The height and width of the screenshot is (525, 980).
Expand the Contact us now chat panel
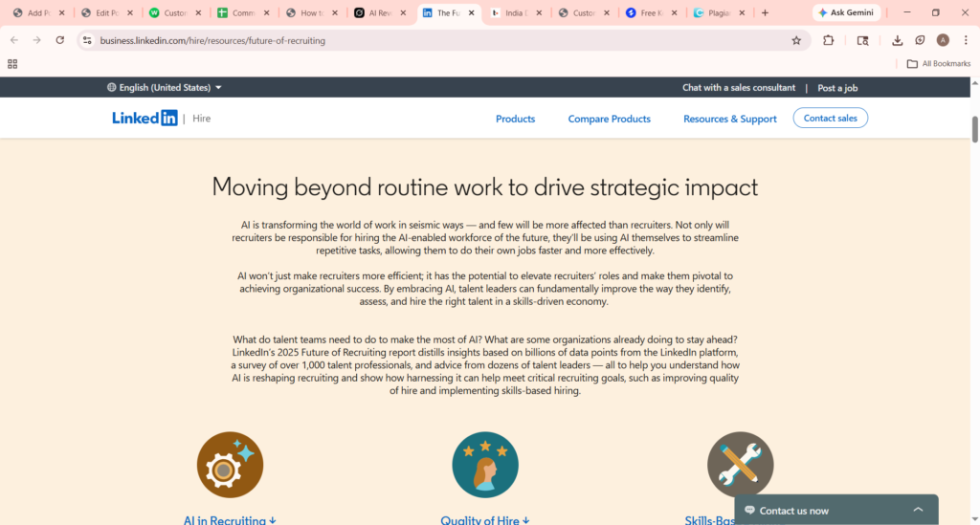[x=835, y=510]
